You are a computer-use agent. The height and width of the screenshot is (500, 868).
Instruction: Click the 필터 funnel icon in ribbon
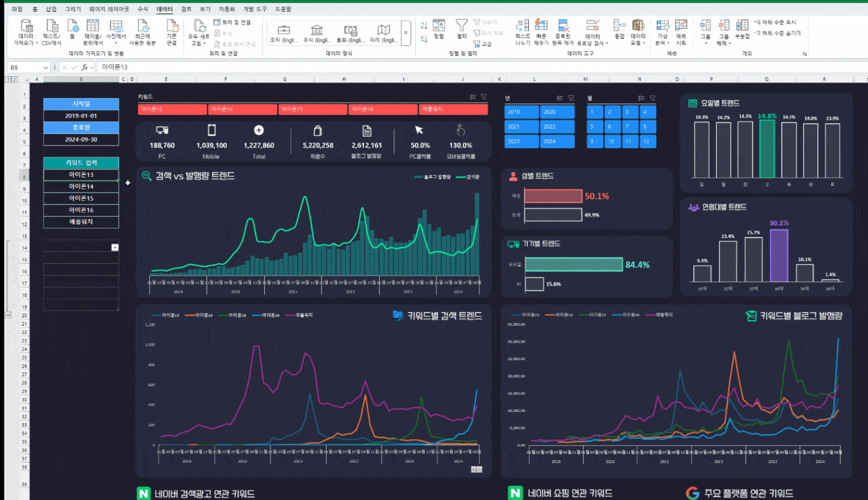click(x=461, y=26)
